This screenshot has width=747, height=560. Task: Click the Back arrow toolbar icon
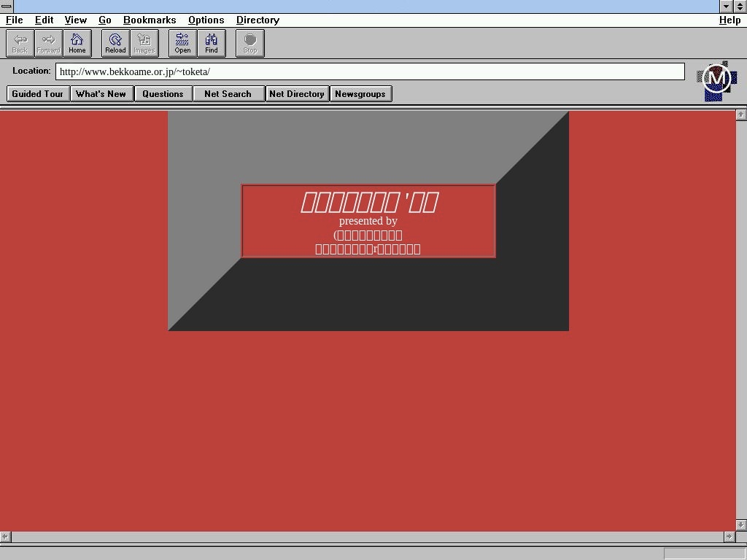20,43
